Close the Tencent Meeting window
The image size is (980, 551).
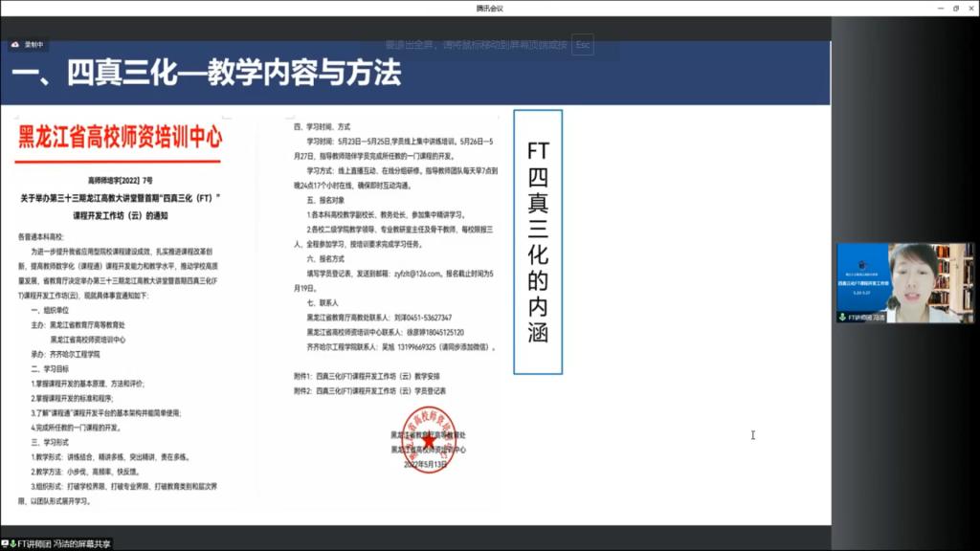(970, 8)
